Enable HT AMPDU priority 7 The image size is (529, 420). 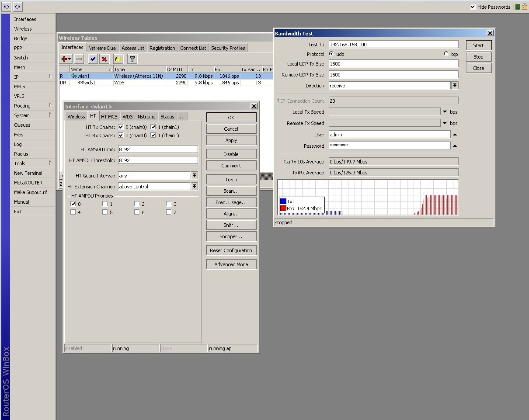coord(169,212)
